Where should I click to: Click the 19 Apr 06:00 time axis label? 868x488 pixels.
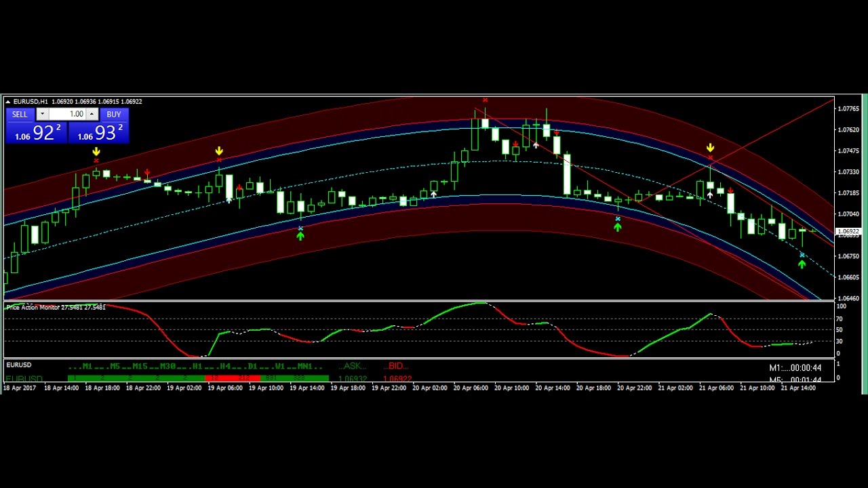pyautogui.click(x=225, y=388)
